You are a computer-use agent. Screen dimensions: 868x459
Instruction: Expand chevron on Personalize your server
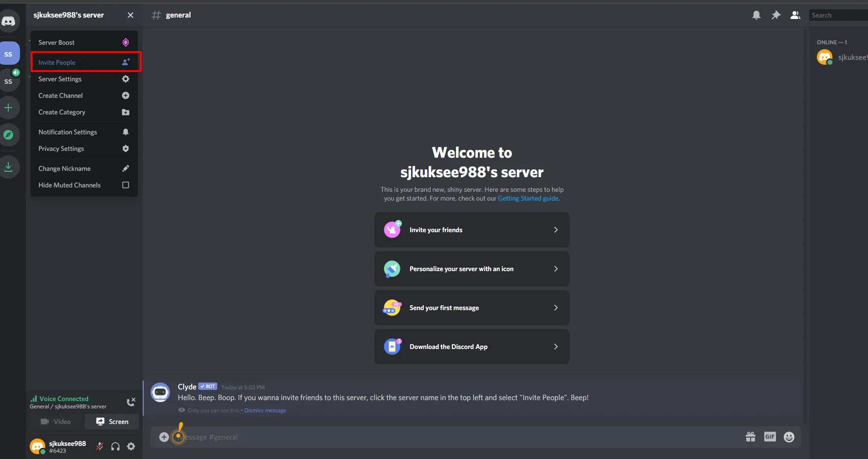coord(556,269)
